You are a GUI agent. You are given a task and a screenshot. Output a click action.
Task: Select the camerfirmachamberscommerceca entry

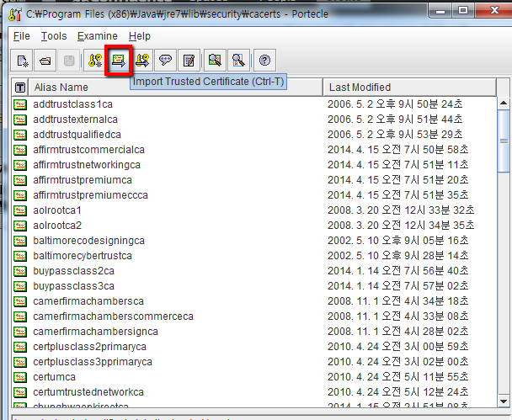(113, 316)
